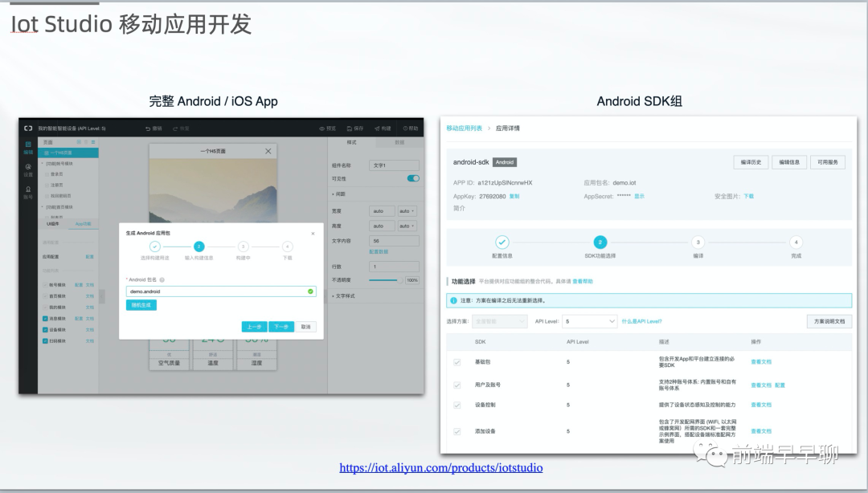Click the completed 配置信息 step check icon
Image resolution: width=868 pixels, height=493 pixels.
(502, 242)
